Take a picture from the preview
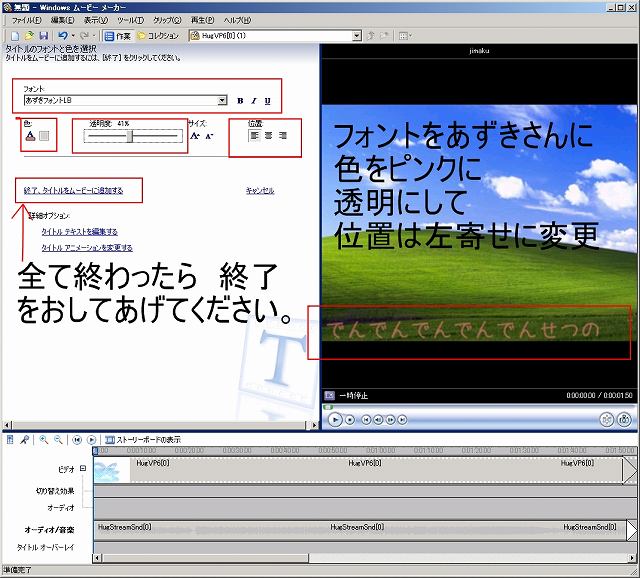 624,420
